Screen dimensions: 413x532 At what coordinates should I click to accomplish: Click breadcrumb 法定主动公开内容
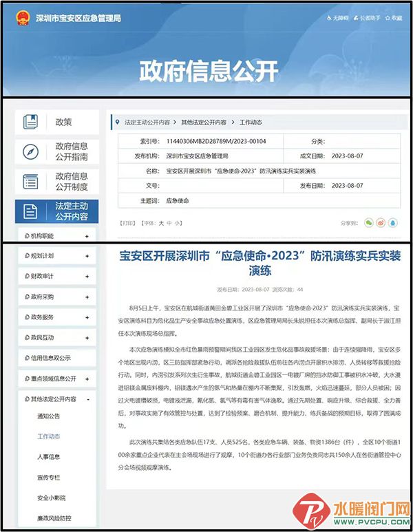[147, 122]
